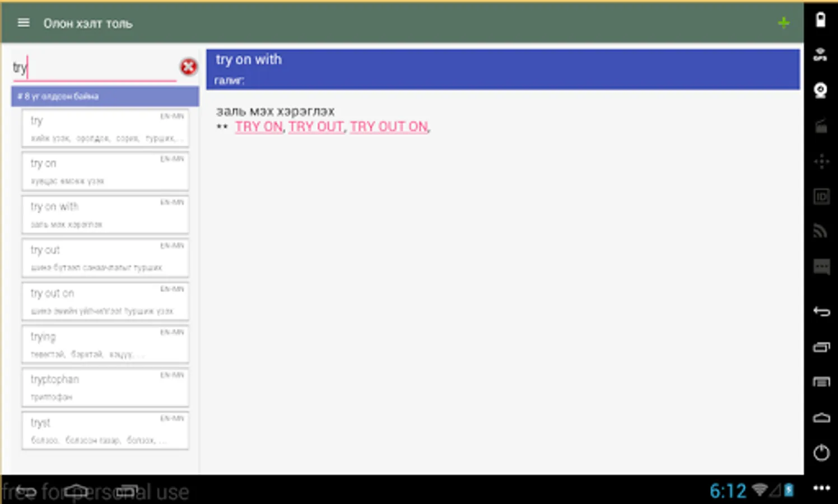838x504 pixels.
Task: Tap the Android home button in the bottom bar
Action: click(76, 491)
